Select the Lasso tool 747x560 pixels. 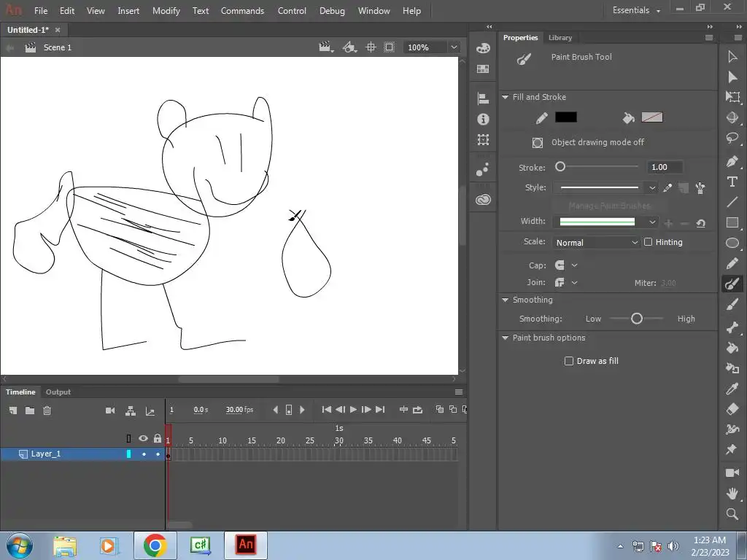pyautogui.click(x=732, y=139)
